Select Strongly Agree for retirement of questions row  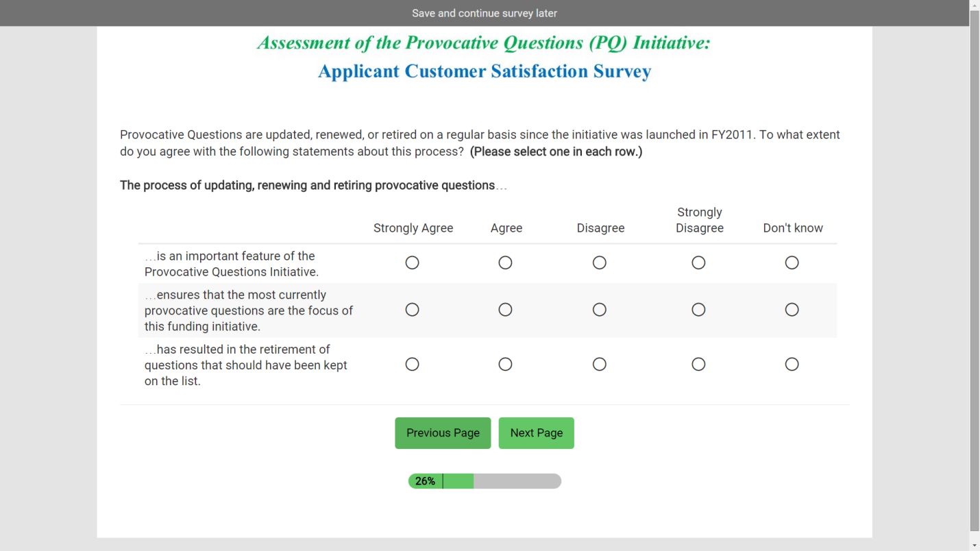tap(412, 364)
